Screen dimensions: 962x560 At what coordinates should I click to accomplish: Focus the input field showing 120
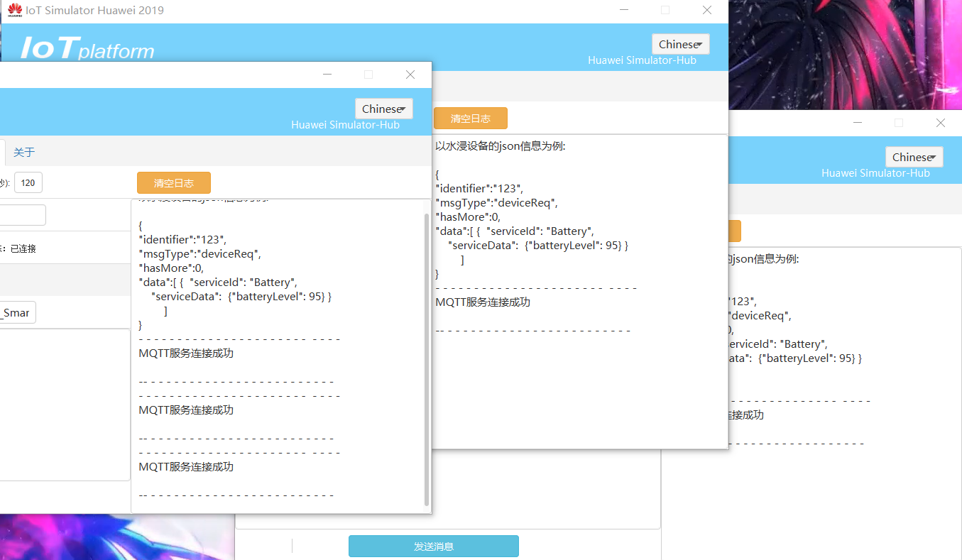(x=28, y=182)
